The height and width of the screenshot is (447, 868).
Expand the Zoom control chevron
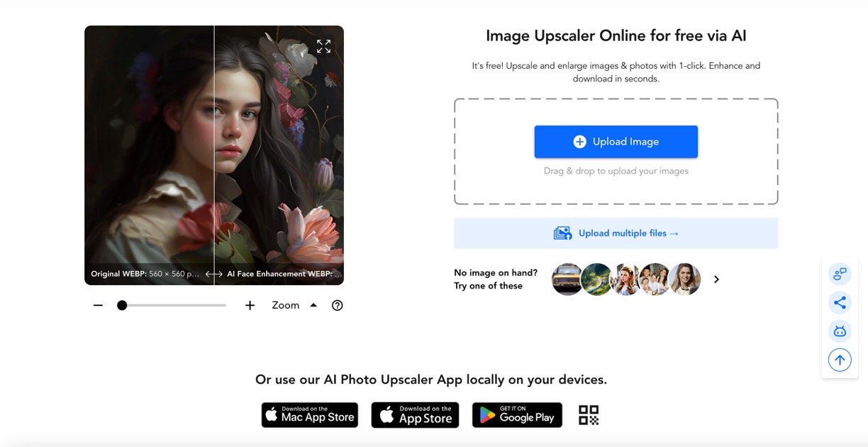pyautogui.click(x=313, y=304)
